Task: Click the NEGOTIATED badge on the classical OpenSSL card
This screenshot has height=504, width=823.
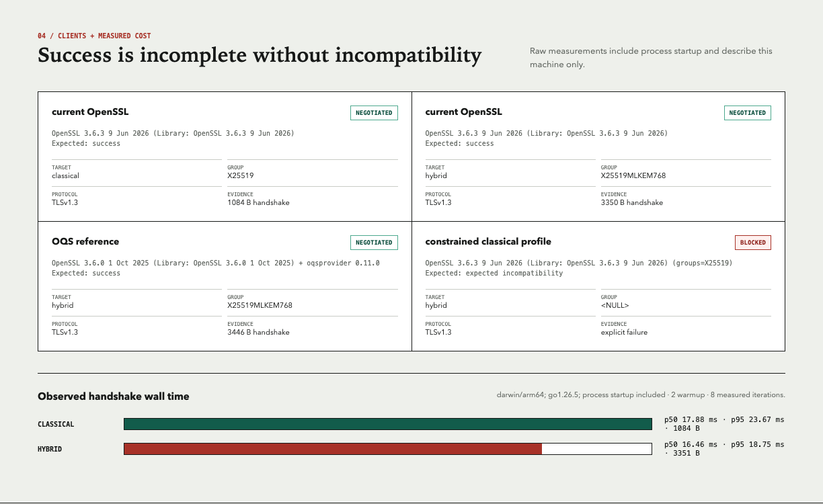Action: click(x=374, y=113)
